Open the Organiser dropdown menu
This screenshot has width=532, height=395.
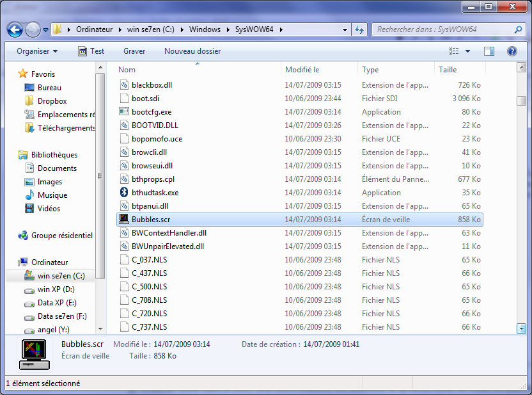tap(37, 51)
